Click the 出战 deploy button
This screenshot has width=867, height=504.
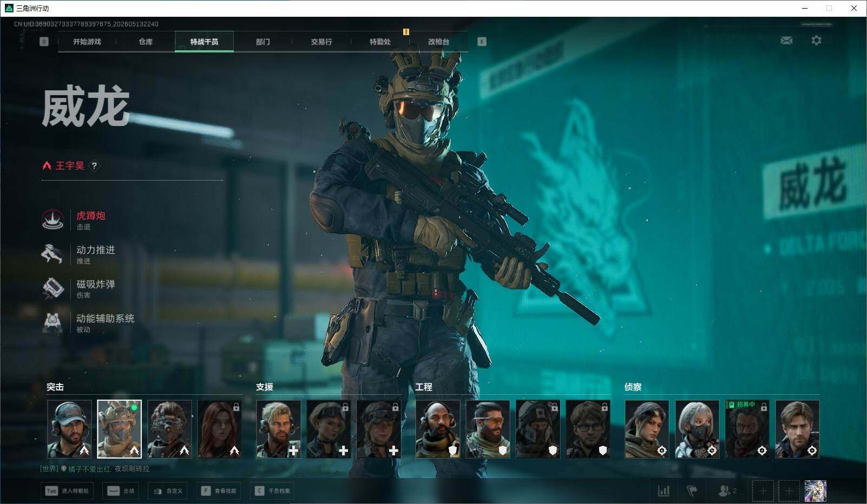tap(121, 491)
